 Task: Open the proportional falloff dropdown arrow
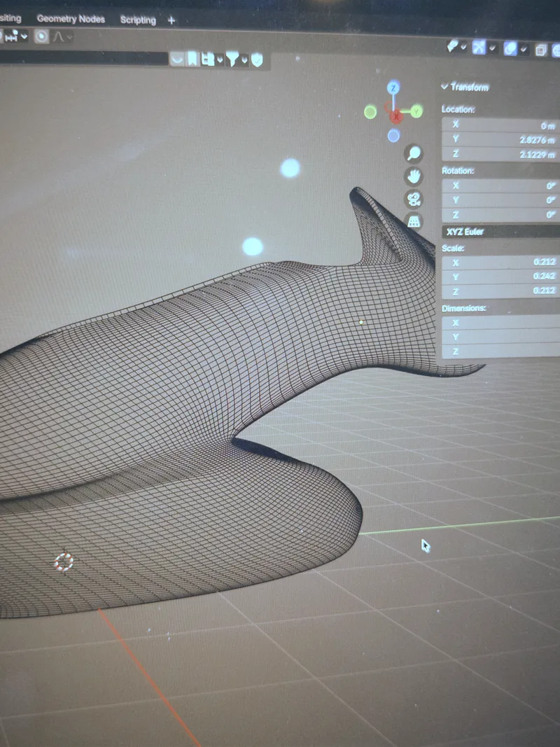point(69,37)
